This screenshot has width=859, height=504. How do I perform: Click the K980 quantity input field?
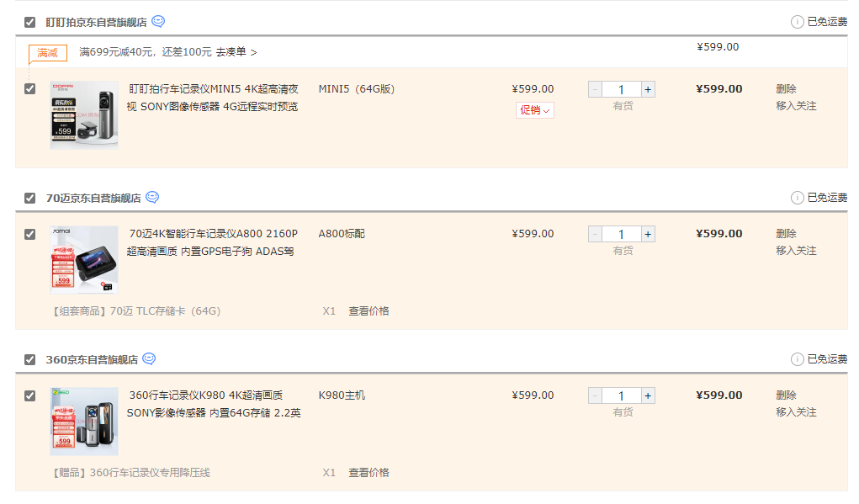621,395
